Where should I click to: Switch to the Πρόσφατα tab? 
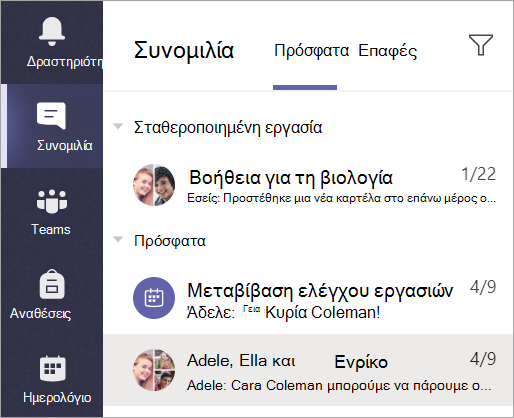pos(311,51)
